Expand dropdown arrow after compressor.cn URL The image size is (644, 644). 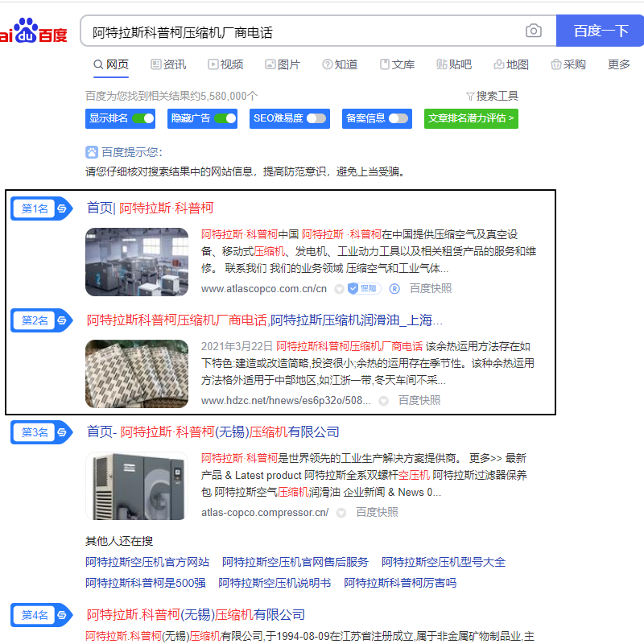pyautogui.click(x=341, y=513)
